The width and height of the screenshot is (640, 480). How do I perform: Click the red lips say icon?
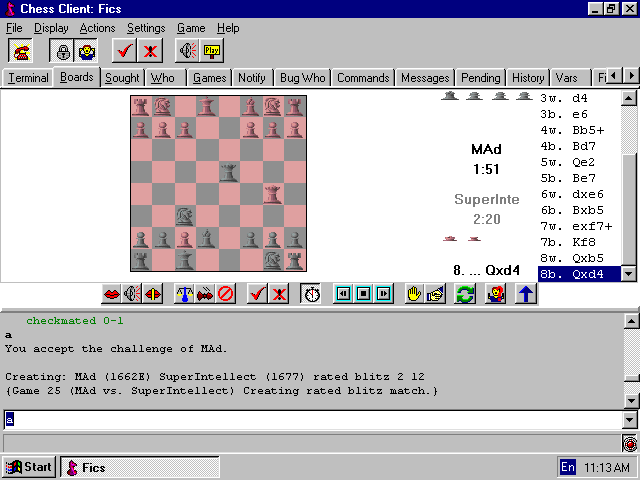coord(111,294)
